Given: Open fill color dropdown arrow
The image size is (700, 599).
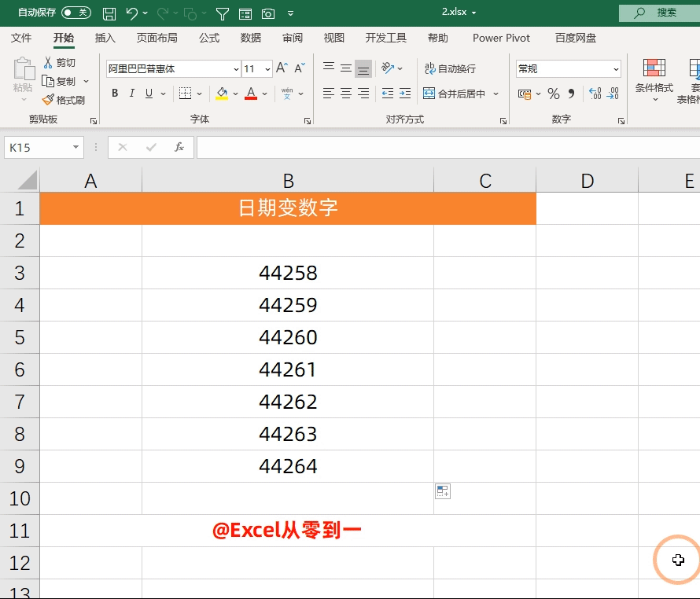Looking at the screenshot, I should (x=235, y=94).
